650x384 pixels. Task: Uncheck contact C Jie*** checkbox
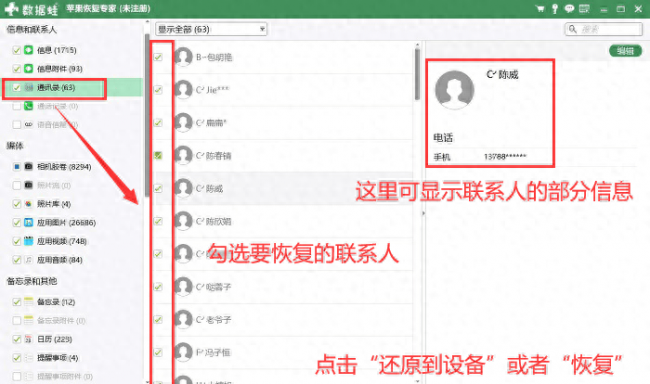(158, 90)
